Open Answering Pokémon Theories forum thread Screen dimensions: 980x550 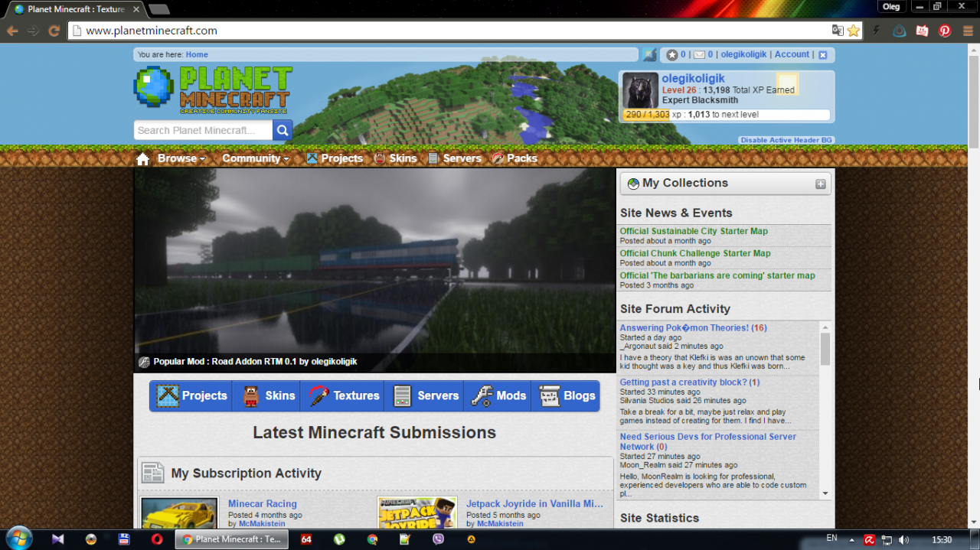tap(693, 327)
